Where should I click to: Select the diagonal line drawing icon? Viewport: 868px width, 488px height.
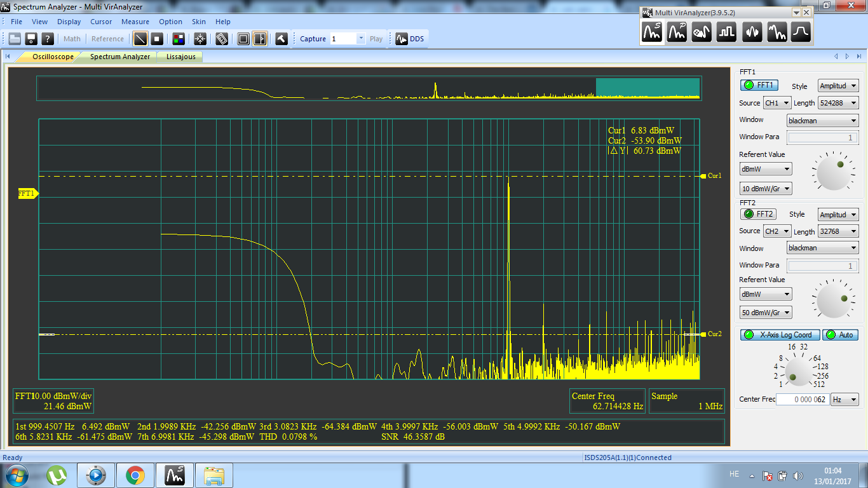140,39
